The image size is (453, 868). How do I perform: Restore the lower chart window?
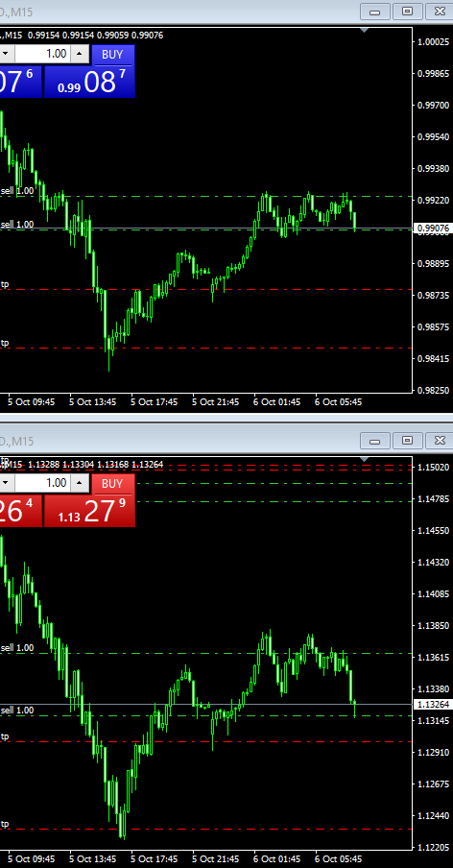[408, 441]
